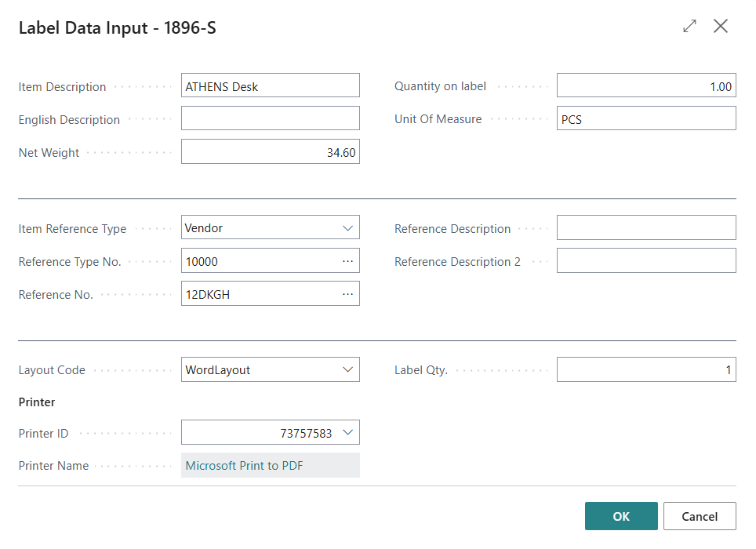Viewport: 756px width, 549px height.
Task: Click the Quantity on label field
Action: [645, 86]
